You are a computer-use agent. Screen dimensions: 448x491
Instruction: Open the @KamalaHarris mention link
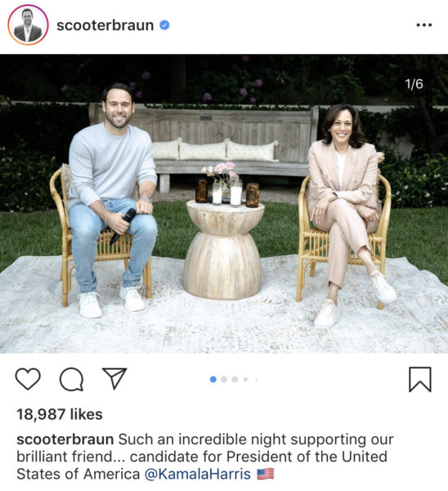pyautogui.click(x=198, y=474)
